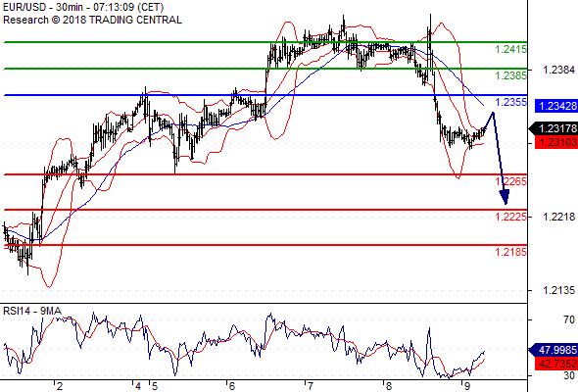Click the RSI 30 level label
The width and height of the screenshot is (578, 392).
[x=569, y=375]
